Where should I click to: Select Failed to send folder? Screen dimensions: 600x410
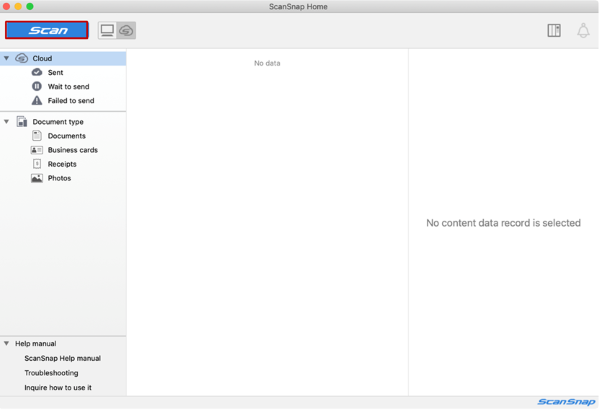click(71, 101)
